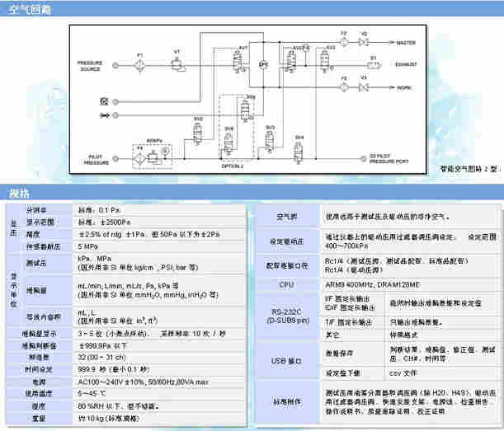Click the AC100~240V power specification text

coord(143,383)
